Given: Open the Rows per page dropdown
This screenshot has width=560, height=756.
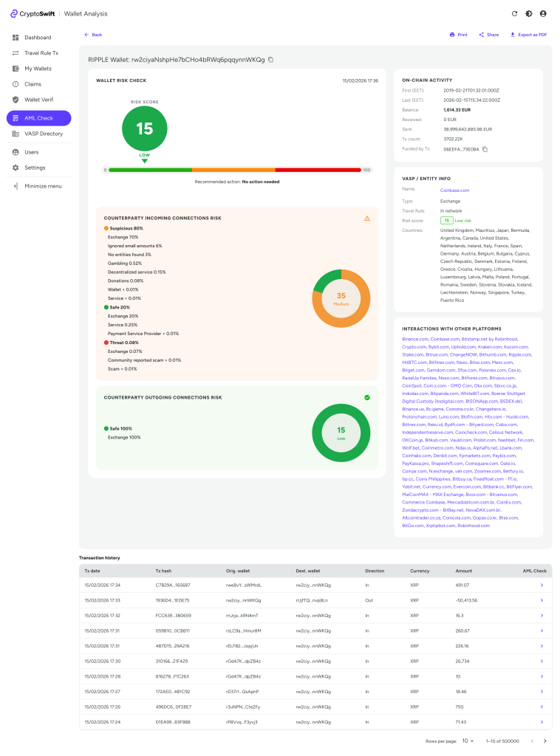Looking at the screenshot, I should point(468,740).
